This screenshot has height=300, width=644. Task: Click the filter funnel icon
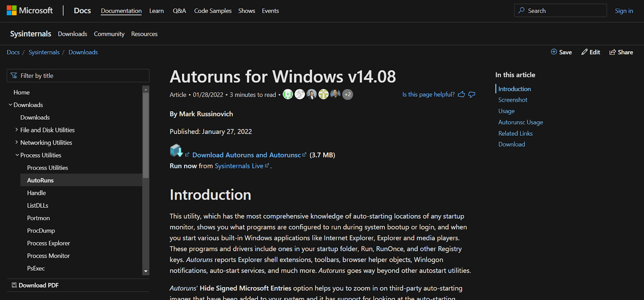click(x=14, y=76)
